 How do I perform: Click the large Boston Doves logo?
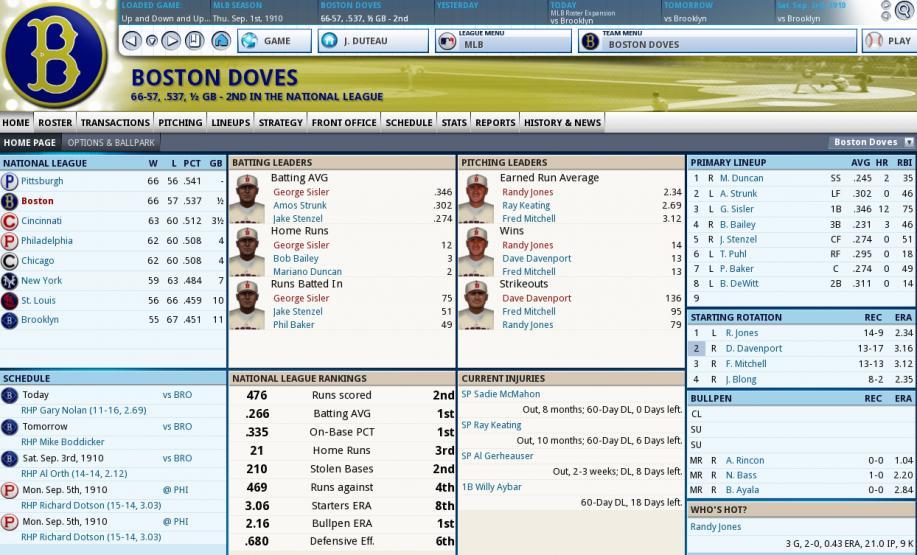[54, 55]
